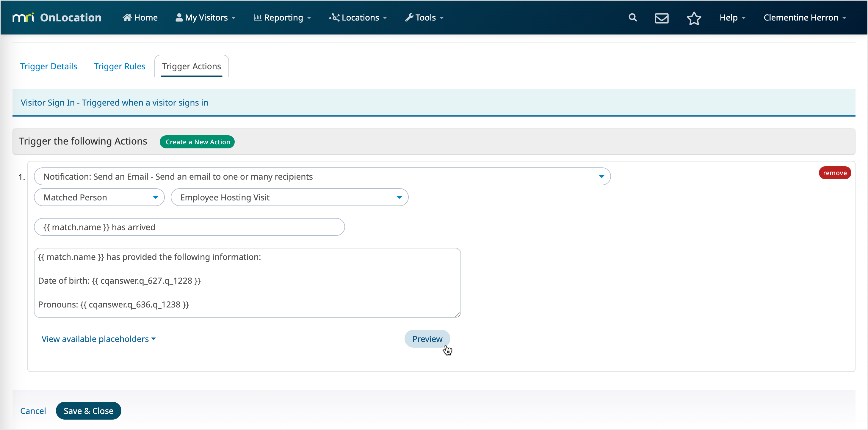
Task: Click Create a New Action button
Action: [x=198, y=142]
